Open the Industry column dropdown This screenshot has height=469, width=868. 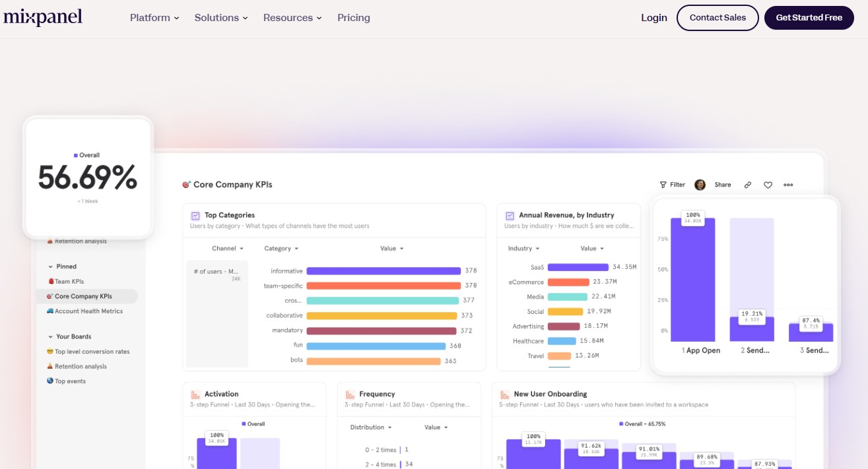(x=523, y=249)
